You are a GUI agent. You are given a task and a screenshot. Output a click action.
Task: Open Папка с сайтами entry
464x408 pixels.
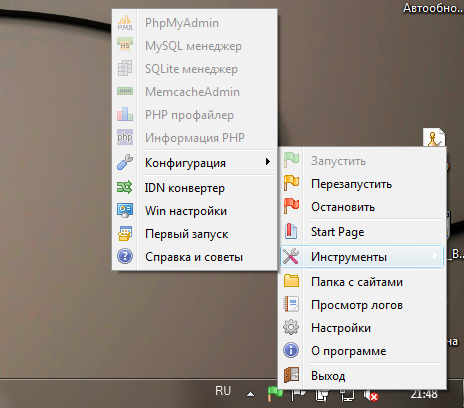(362, 282)
